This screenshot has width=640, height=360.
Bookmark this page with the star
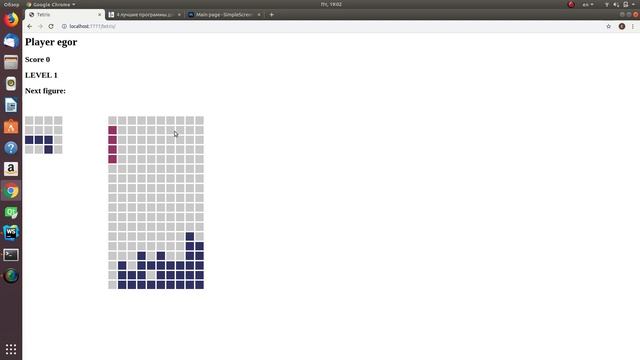point(609,26)
